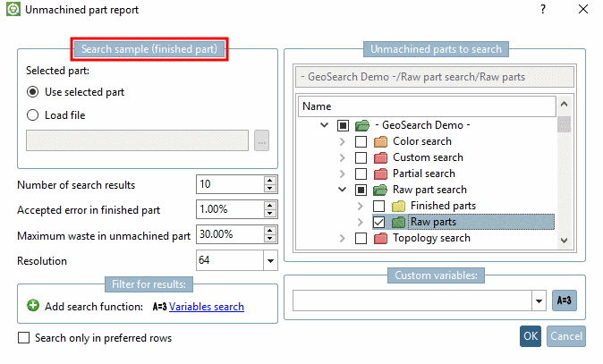Select the Finished parts tree row
Image resolution: width=603 pixels, height=364 pixels.
[444, 206]
